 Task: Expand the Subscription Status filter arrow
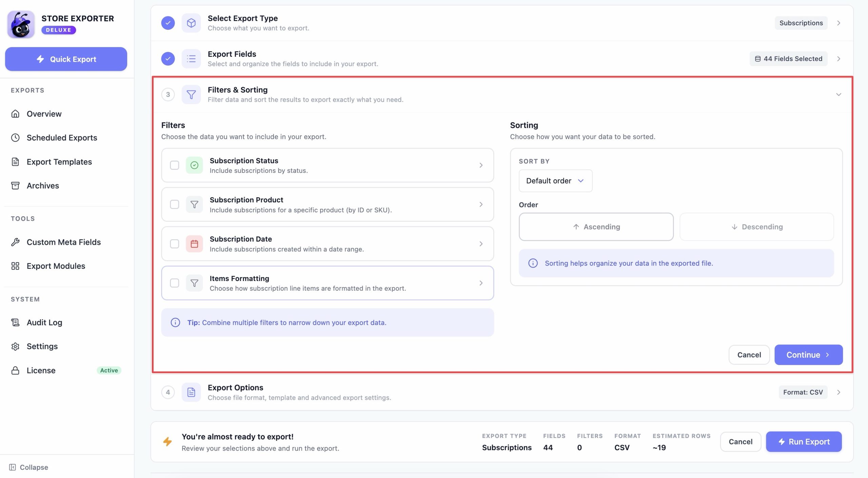pos(481,165)
